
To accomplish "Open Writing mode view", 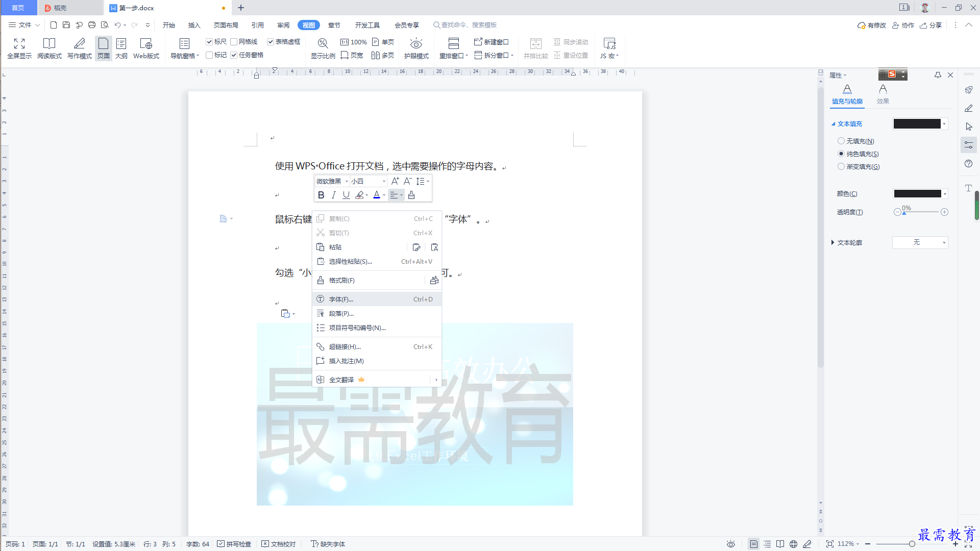I will point(80,48).
